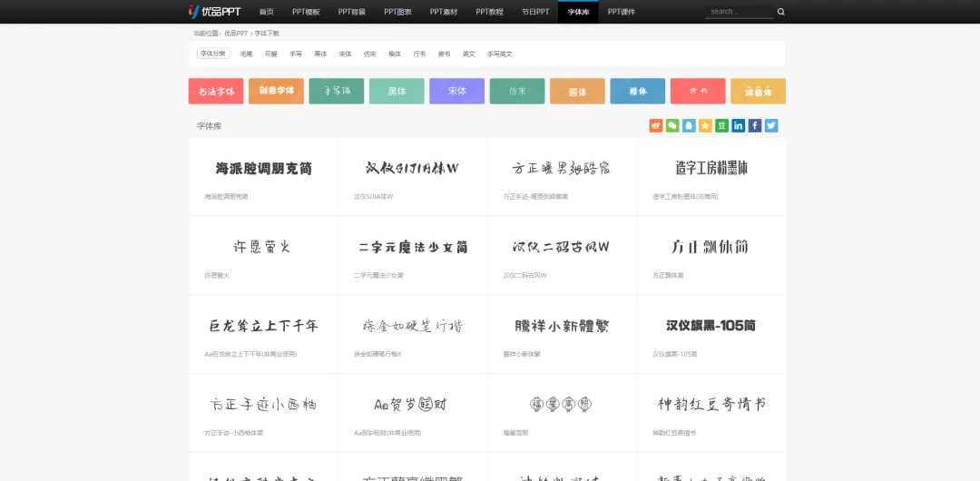Click the 优品PPT site logo

pos(214,11)
